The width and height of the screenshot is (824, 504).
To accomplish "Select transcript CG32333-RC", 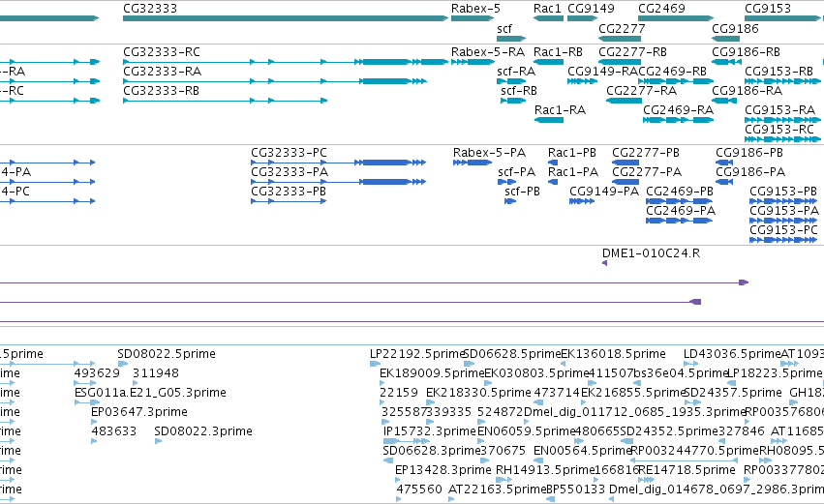I will click(x=286, y=62).
